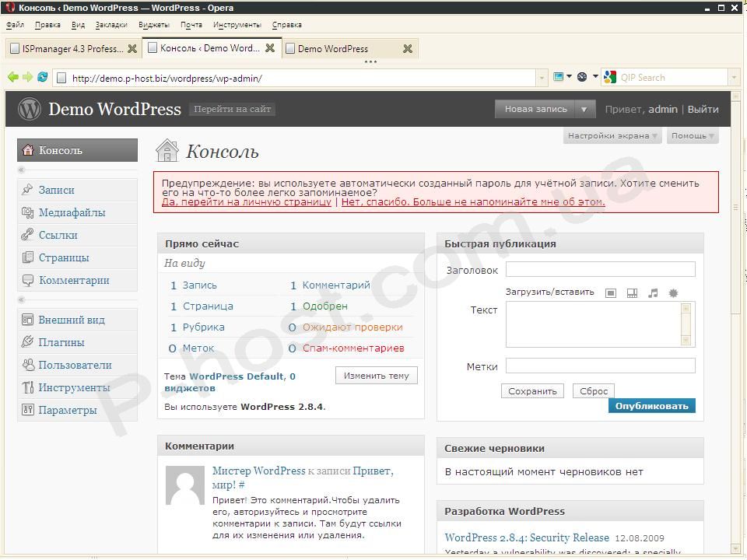The image size is (747, 560).
Task: Open the QIP Search field dropdown
Action: click(734, 77)
